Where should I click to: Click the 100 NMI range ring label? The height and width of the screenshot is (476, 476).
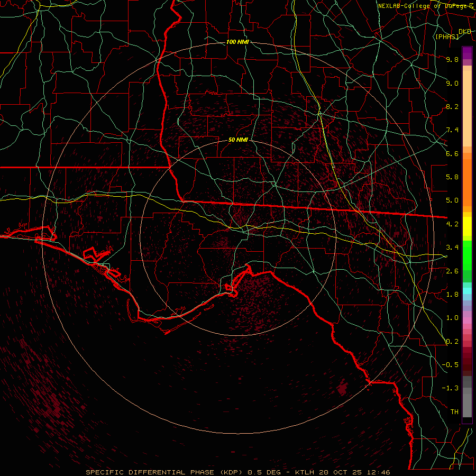pos(237,42)
